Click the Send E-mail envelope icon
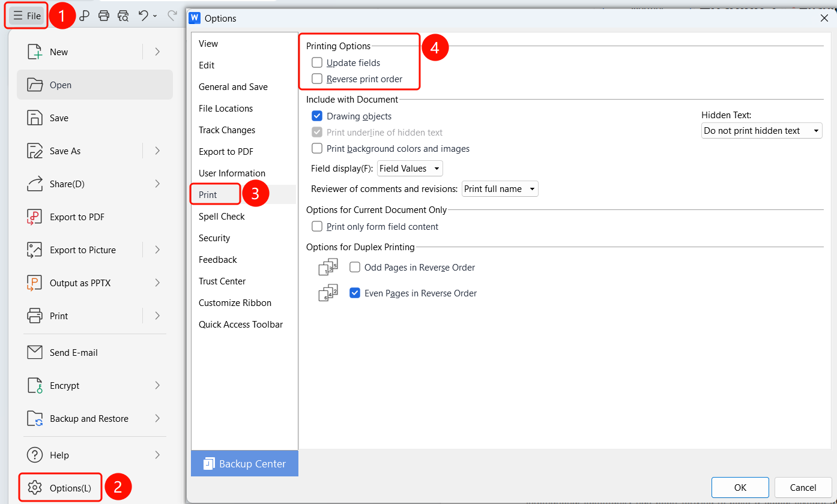 tap(34, 353)
